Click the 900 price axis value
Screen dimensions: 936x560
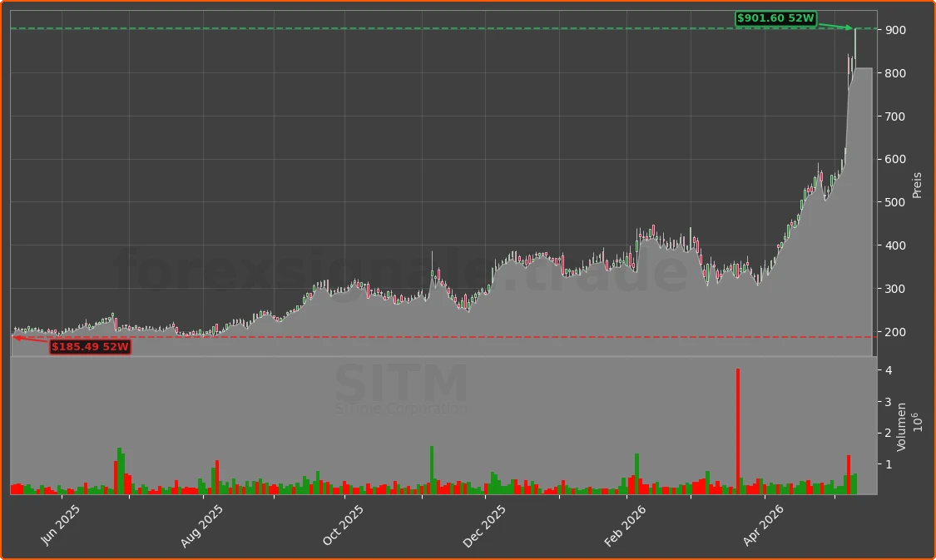895,30
